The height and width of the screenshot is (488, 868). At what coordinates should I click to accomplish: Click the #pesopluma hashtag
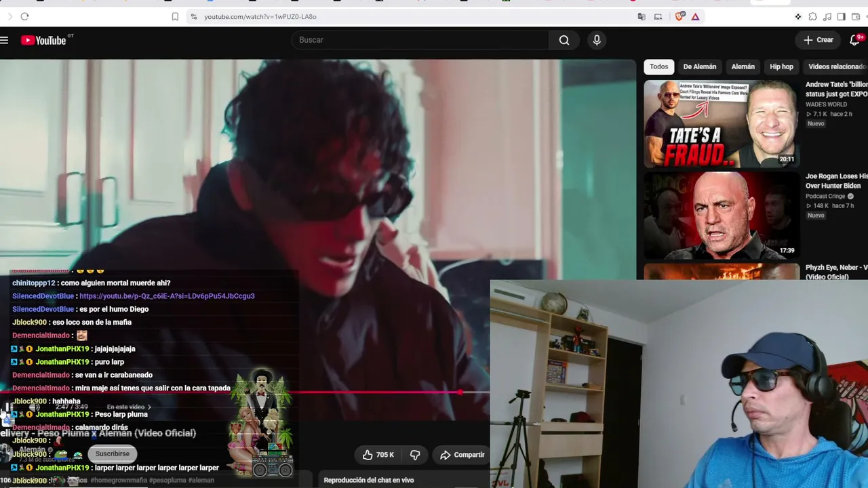(167, 481)
